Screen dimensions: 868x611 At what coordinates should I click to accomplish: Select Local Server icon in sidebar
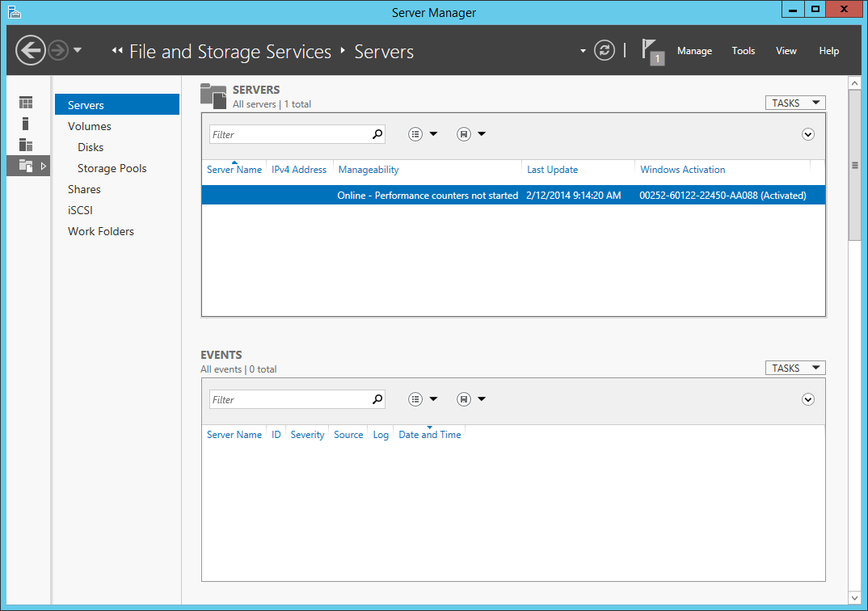[26, 124]
